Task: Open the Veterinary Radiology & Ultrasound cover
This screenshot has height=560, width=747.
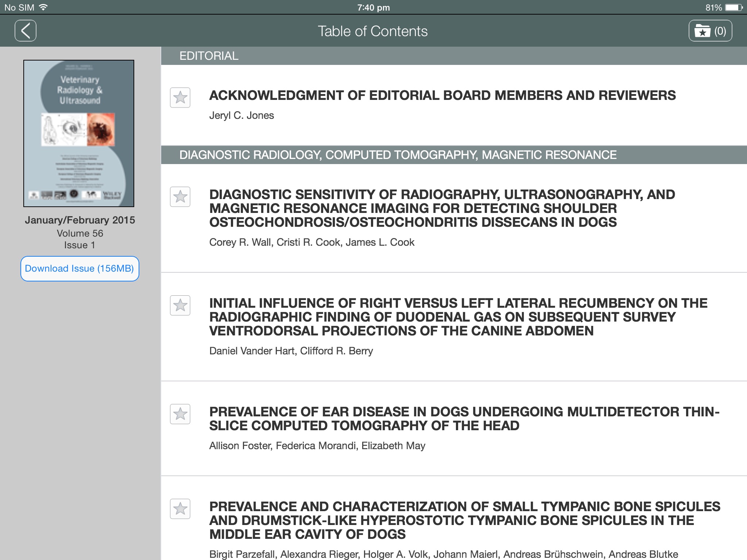Action: click(79, 133)
